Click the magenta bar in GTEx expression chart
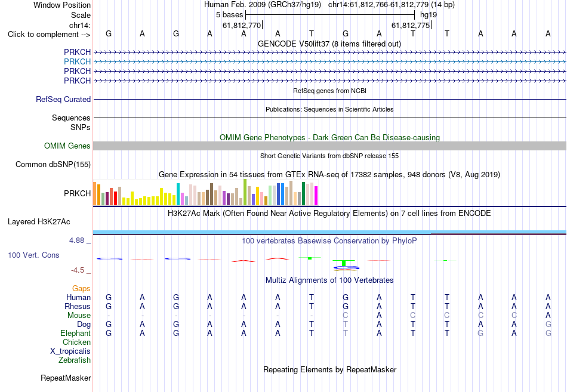This screenshot has height=392, width=567. (316, 196)
